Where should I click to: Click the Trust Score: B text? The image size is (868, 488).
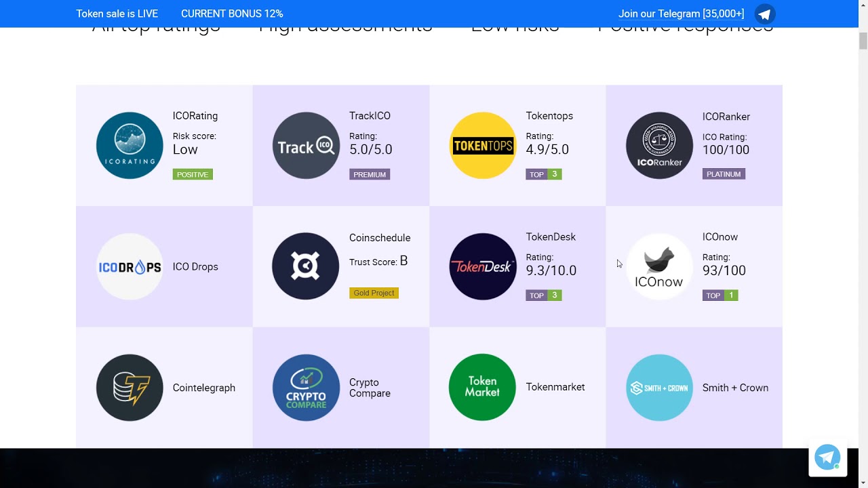pyautogui.click(x=378, y=262)
